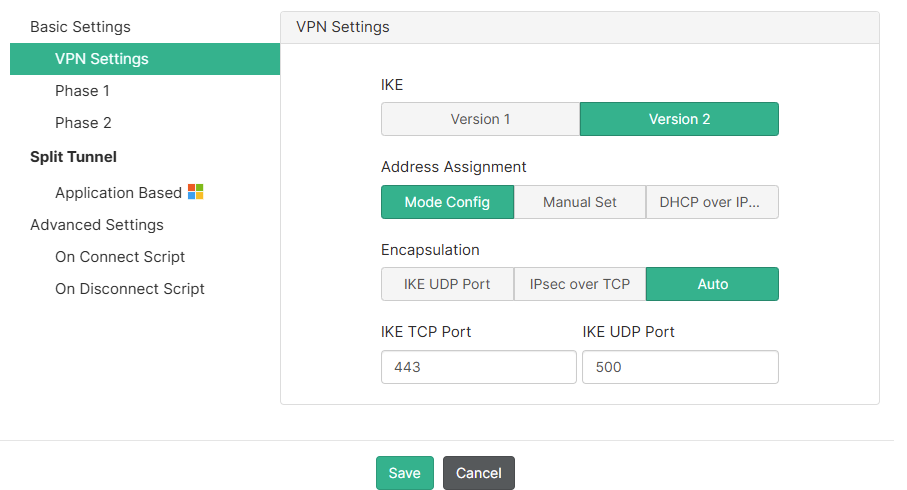The height and width of the screenshot is (490, 907).
Task: Click the IKE TCP Port field
Action: tap(479, 367)
